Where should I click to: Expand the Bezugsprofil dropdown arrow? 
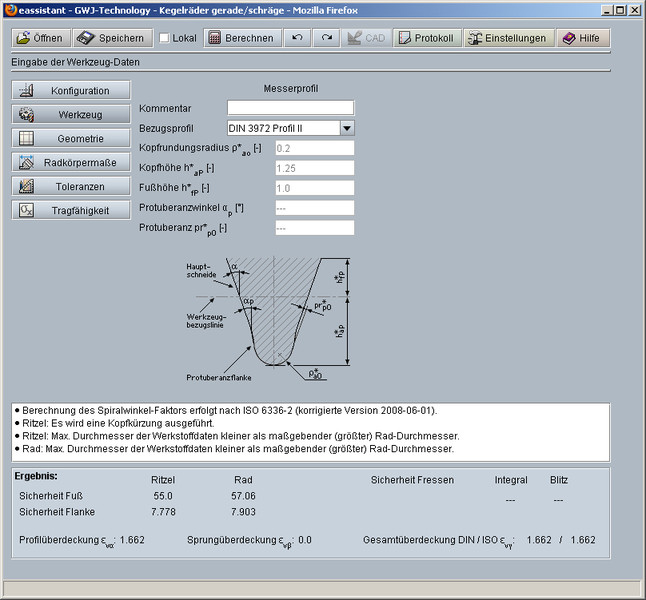tap(346, 128)
